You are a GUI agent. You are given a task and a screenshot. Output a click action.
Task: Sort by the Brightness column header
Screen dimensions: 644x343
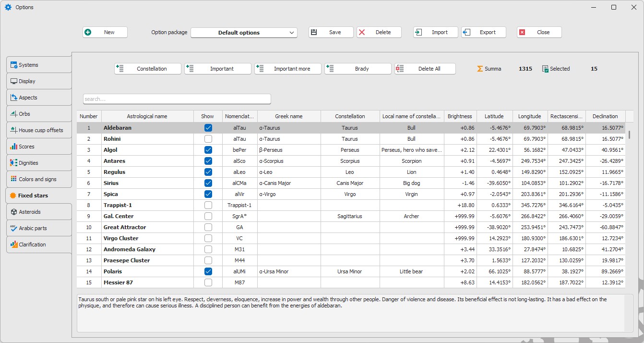pyautogui.click(x=460, y=116)
